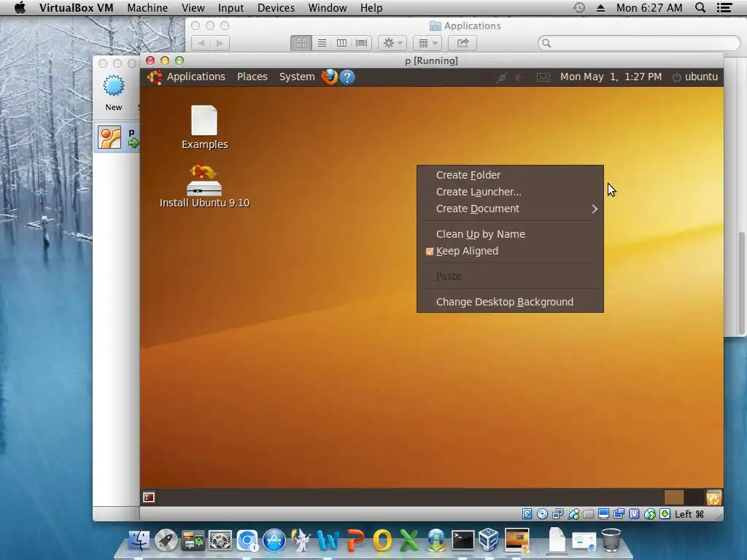The width and height of the screenshot is (747, 560).
Task: Click the USB devices status icon
Action: tap(573, 514)
